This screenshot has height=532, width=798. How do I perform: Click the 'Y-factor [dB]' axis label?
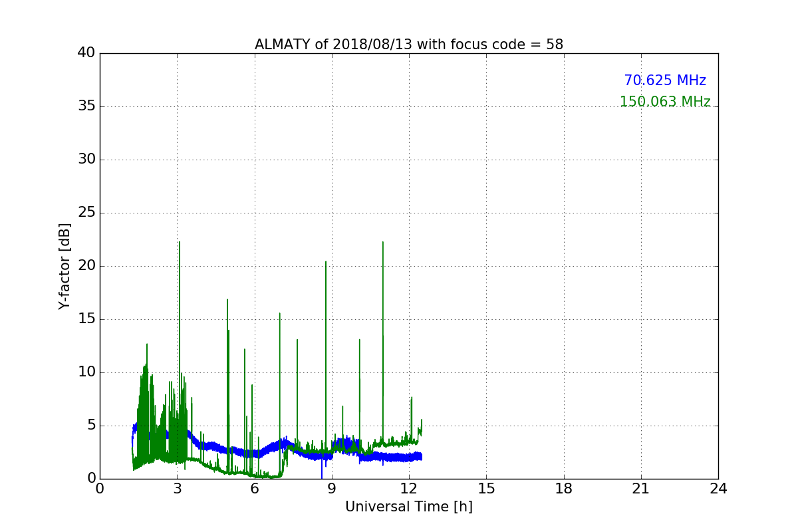pyautogui.click(x=65, y=266)
